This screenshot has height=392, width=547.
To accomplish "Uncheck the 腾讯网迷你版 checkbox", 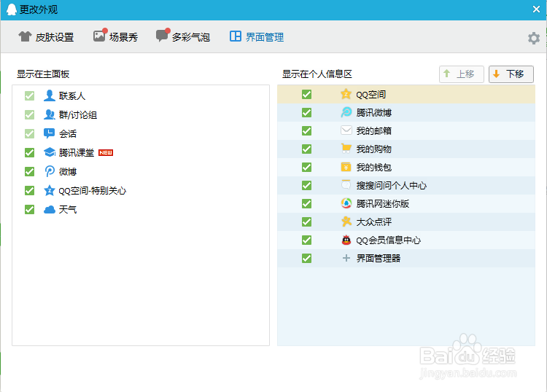I will [306, 203].
